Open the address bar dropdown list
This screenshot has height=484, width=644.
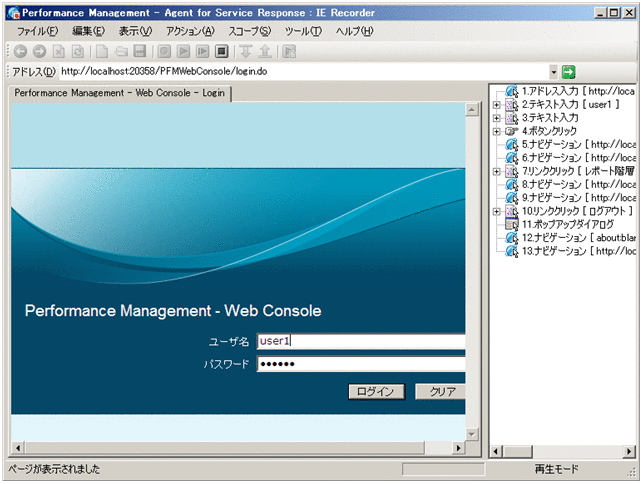(554, 72)
